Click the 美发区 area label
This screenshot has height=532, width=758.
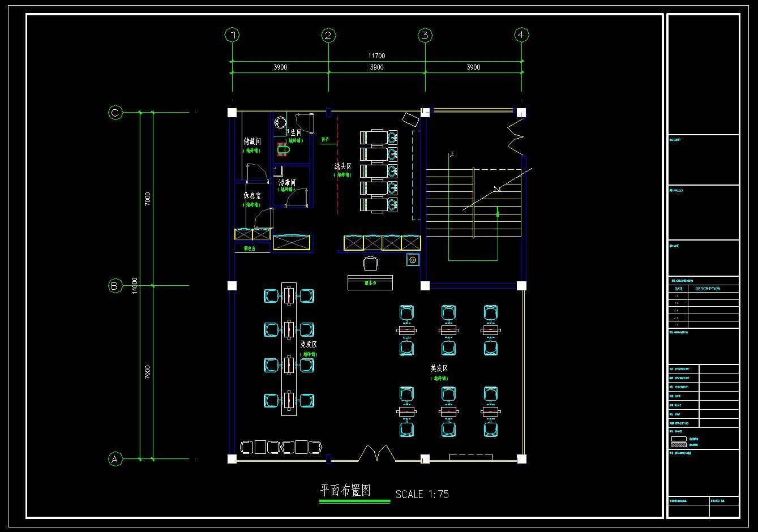(439, 368)
